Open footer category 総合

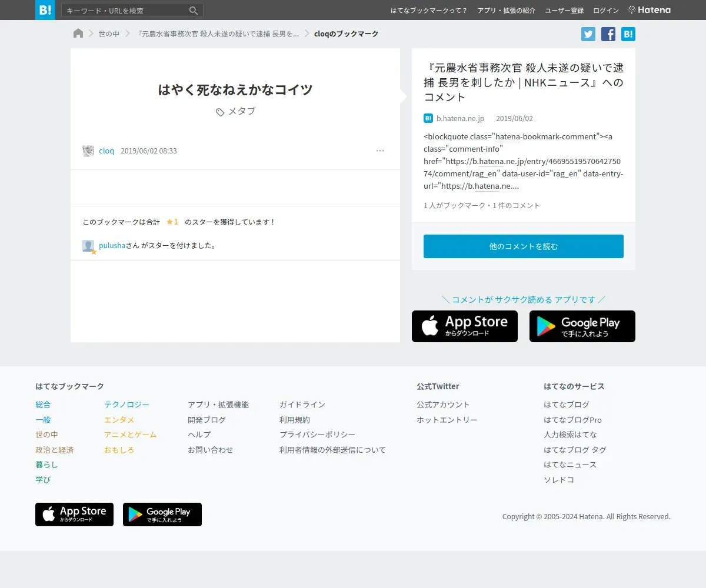43,405
